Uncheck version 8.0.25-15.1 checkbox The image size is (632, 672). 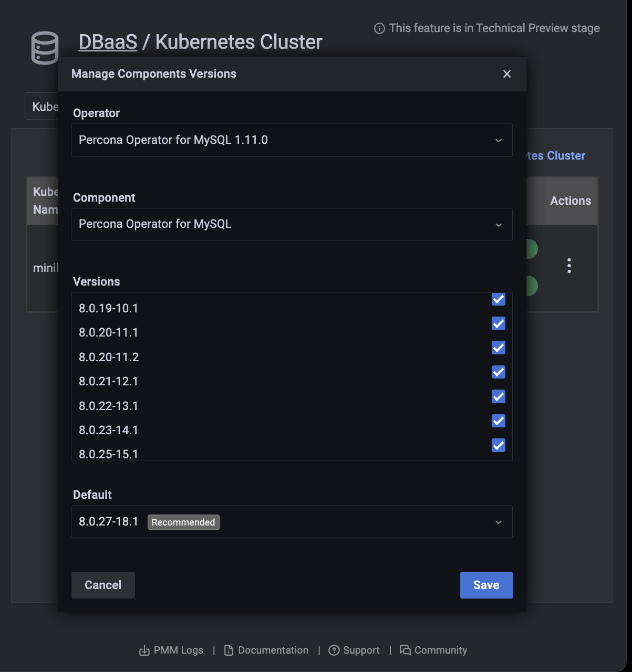[499, 445]
